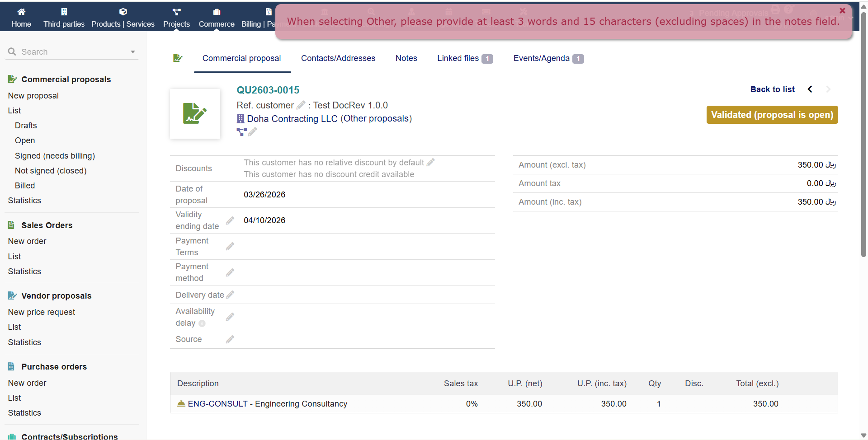Open the Projects top menu
868x440 pixels.
[x=177, y=17]
